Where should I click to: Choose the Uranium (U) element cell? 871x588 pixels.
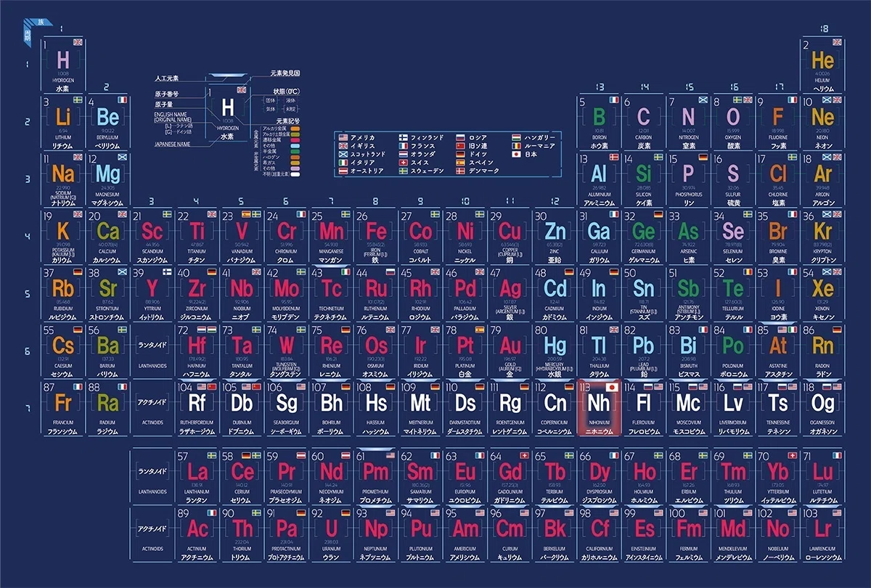click(332, 533)
